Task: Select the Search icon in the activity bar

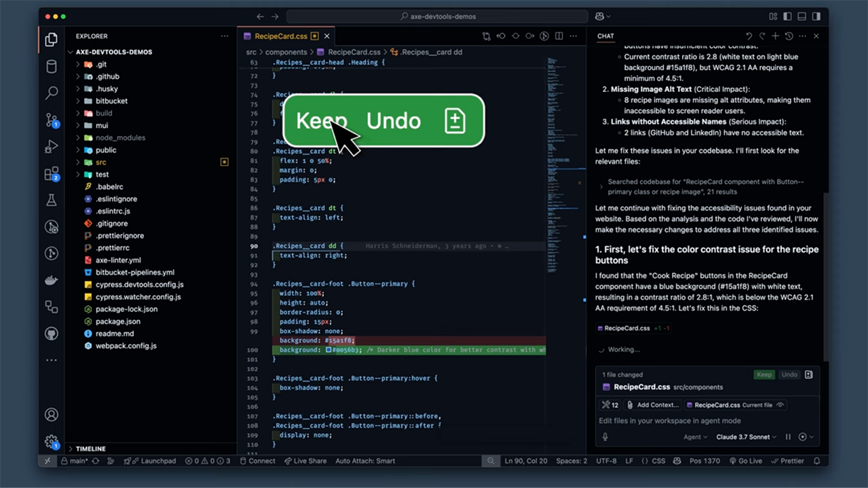Action: (x=51, y=93)
